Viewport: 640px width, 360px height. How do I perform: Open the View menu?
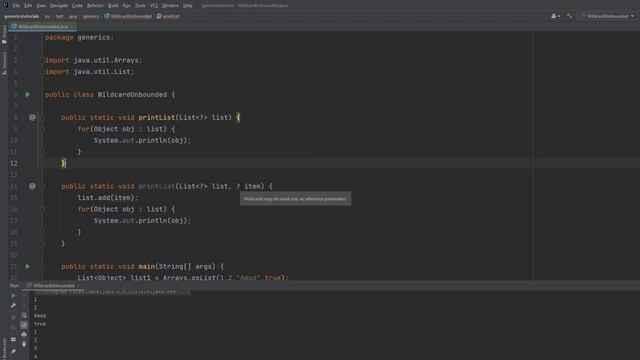click(x=41, y=6)
